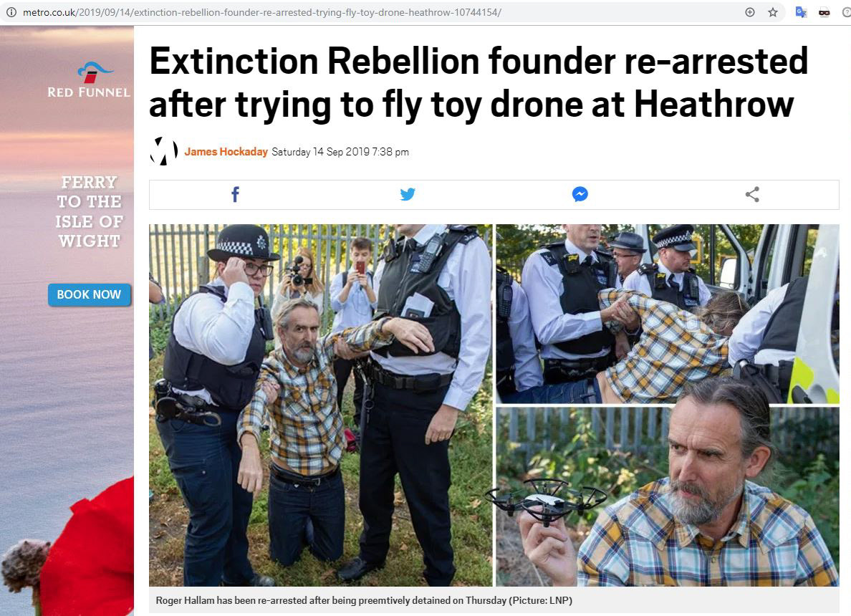Click the BOOK NOW ferry button
This screenshot has width=851, height=616.
[x=89, y=294]
